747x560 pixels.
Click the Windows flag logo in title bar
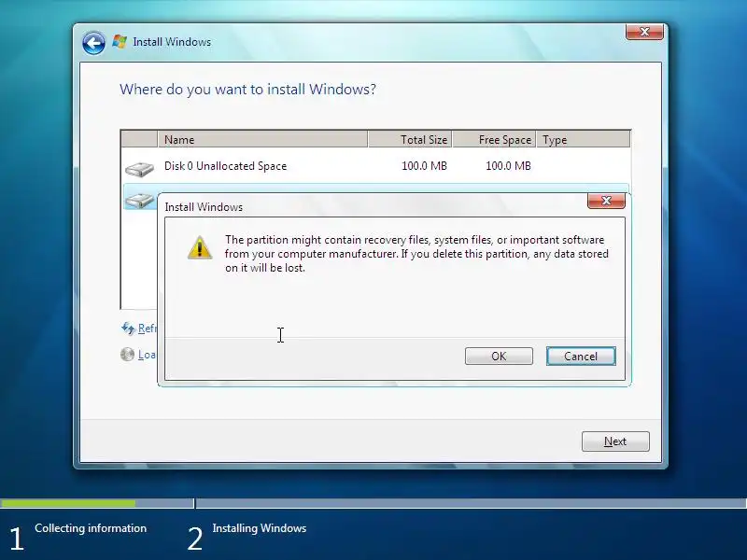120,42
